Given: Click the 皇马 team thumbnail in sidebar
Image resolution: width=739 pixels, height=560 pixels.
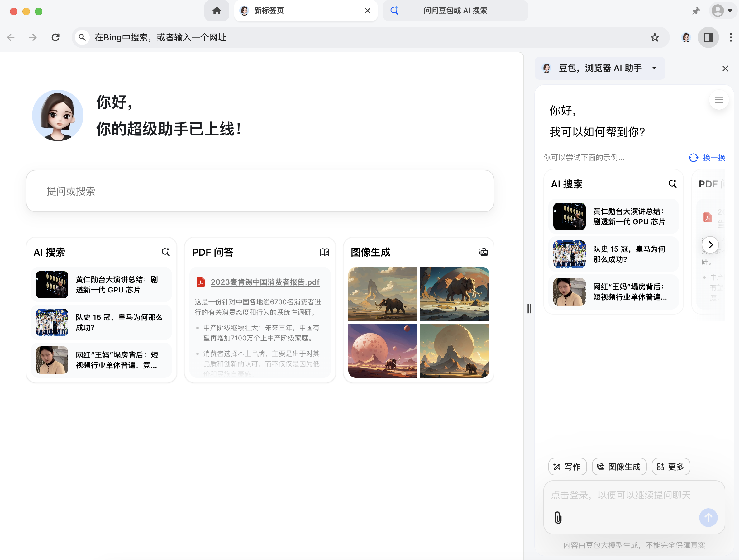Looking at the screenshot, I should click(x=569, y=254).
